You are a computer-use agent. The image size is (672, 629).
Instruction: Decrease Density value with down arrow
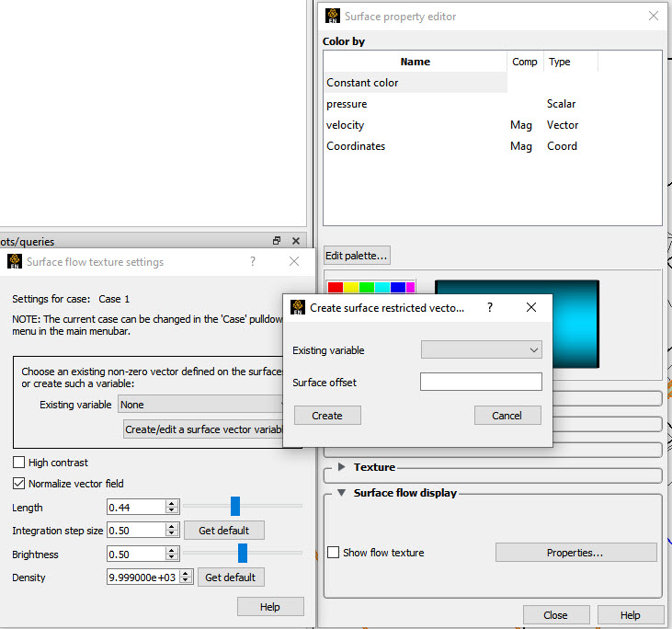186,580
